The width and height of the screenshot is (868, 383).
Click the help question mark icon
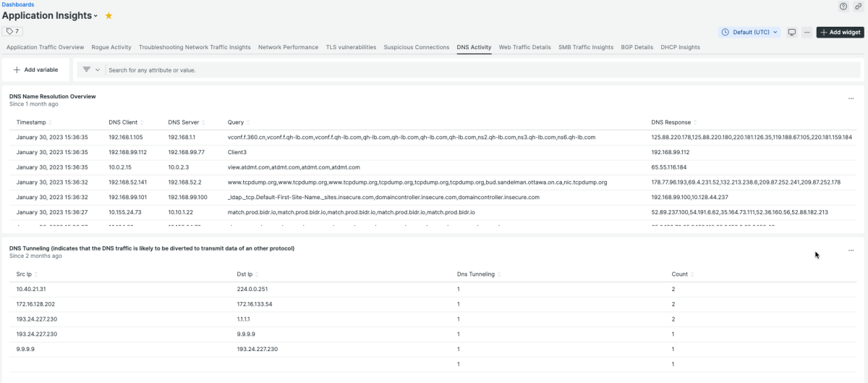[843, 7]
